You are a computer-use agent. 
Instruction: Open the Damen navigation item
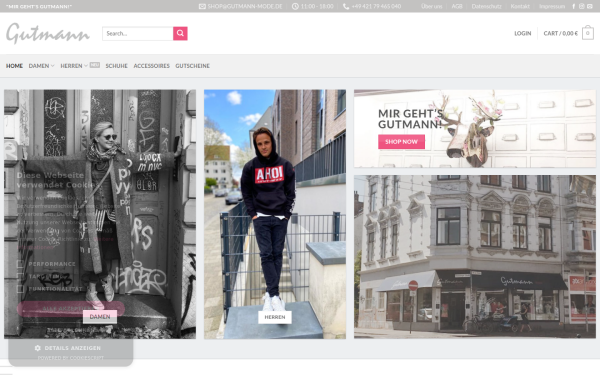click(x=39, y=66)
